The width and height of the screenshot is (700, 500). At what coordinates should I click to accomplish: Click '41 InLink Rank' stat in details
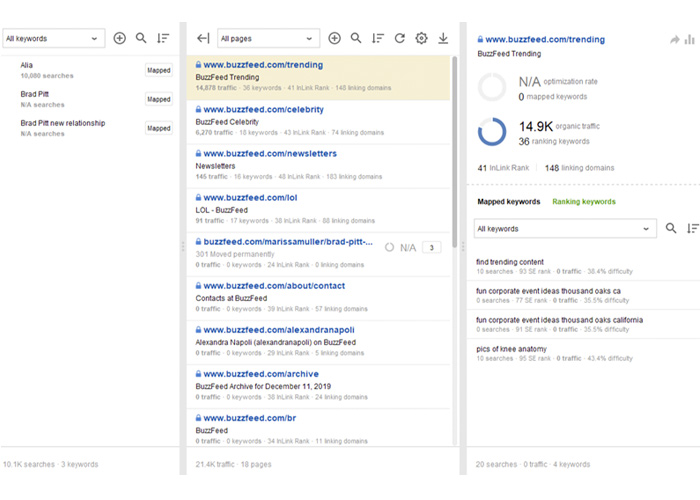pos(503,168)
